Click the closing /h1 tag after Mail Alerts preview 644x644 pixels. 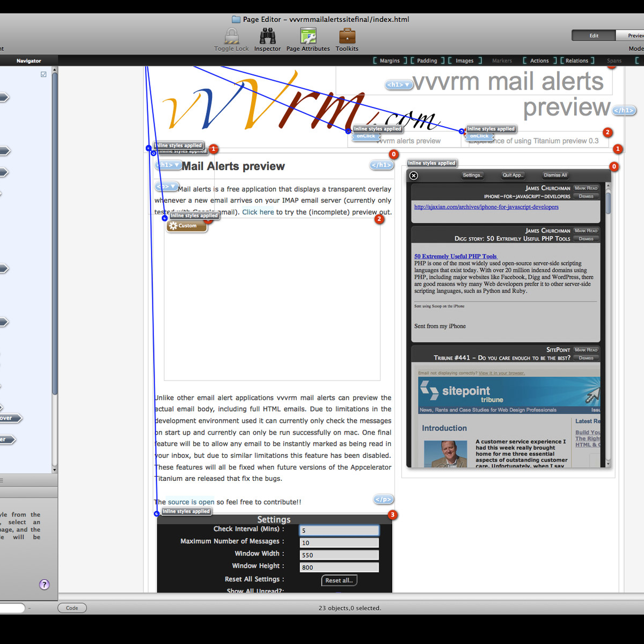pos(382,165)
